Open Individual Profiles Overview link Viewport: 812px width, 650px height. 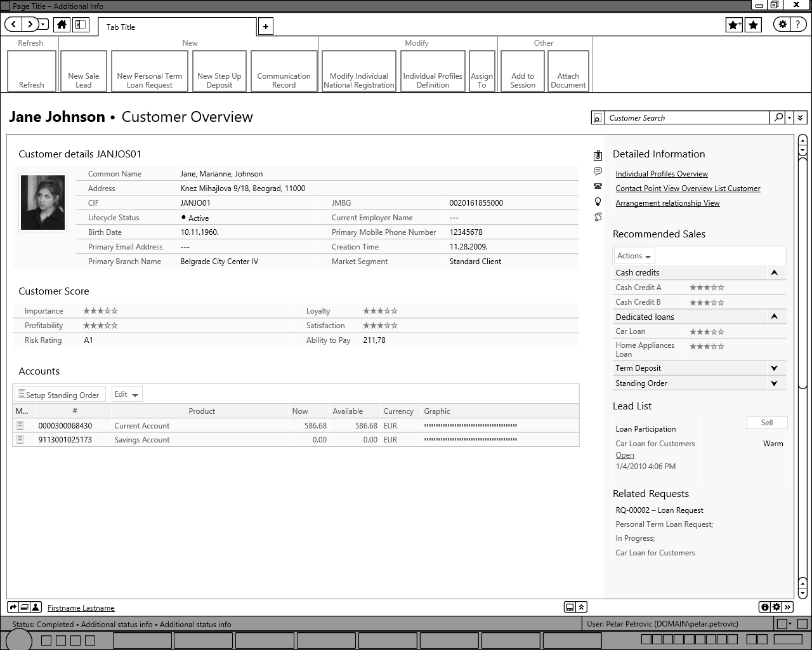pos(662,174)
